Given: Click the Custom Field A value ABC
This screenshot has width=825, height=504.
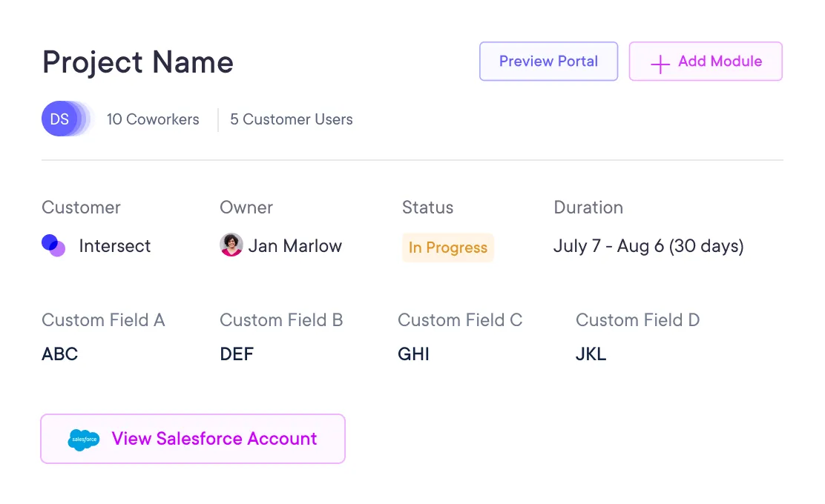Looking at the screenshot, I should (x=60, y=354).
